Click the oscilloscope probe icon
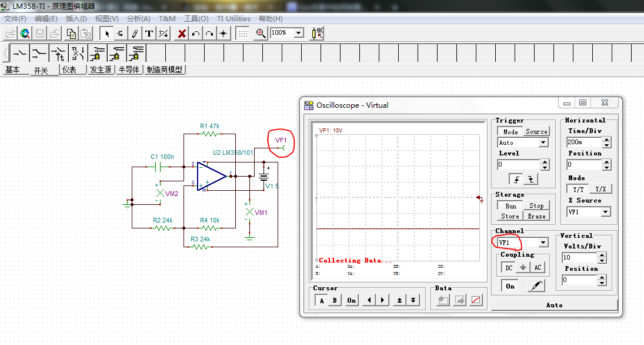The image size is (644, 345). (x=536, y=286)
